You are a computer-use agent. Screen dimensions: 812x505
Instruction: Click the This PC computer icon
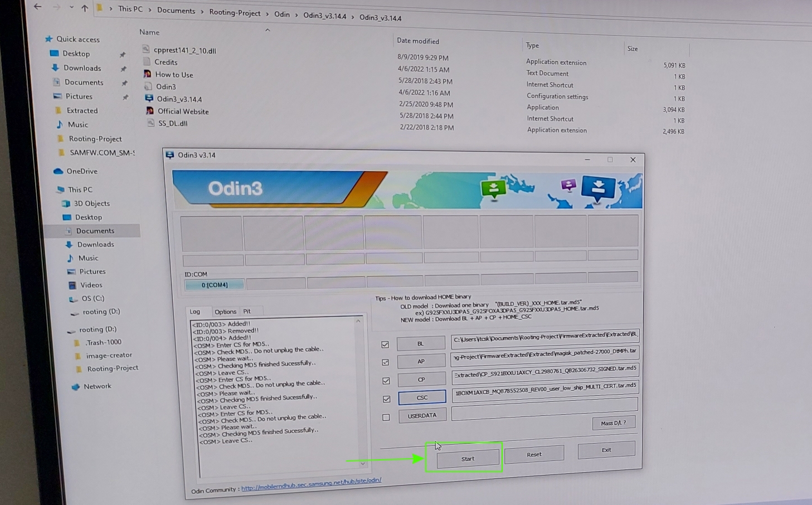(61, 190)
